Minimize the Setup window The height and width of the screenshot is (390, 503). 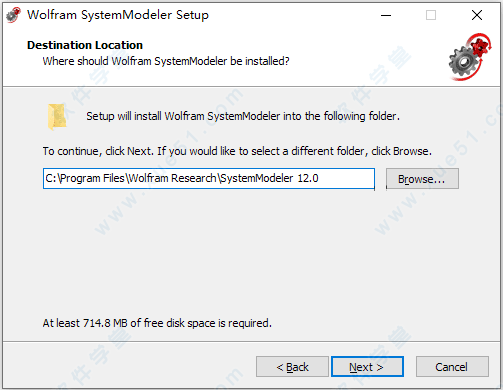tap(386, 15)
